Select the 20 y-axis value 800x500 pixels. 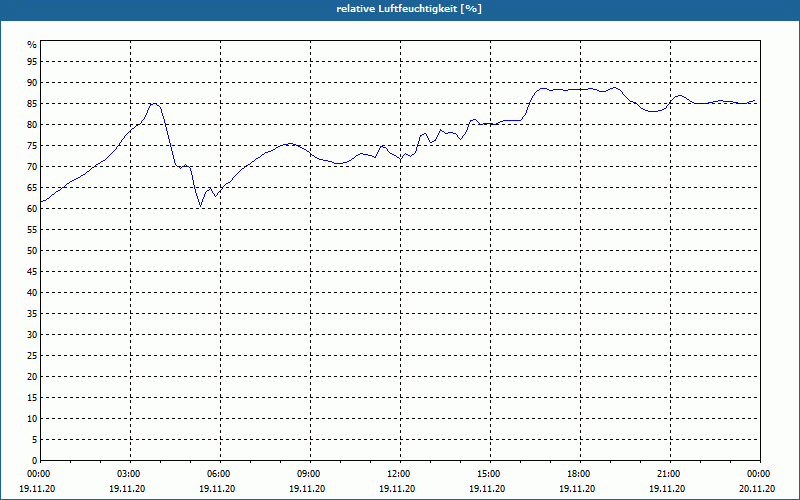tap(32, 377)
